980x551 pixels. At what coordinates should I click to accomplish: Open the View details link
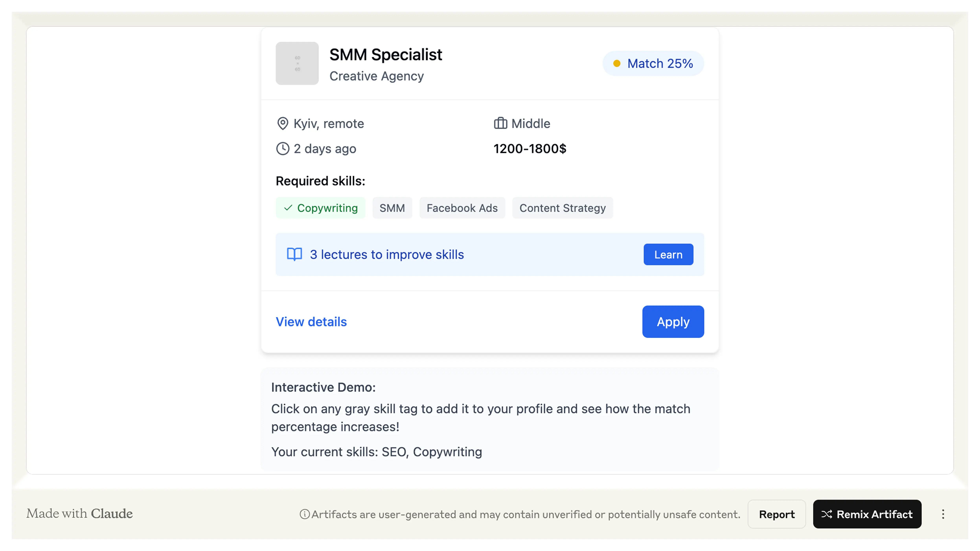tap(311, 322)
